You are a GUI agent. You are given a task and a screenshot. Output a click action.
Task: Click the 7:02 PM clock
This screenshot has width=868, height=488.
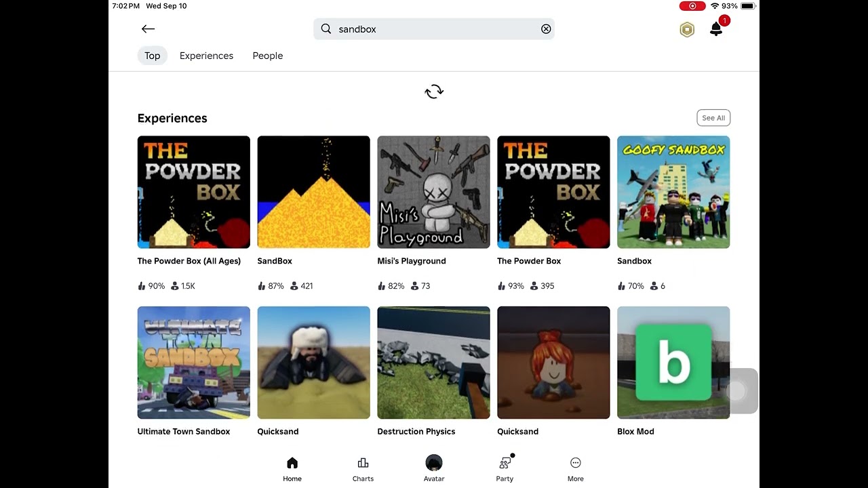click(x=126, y=6)
